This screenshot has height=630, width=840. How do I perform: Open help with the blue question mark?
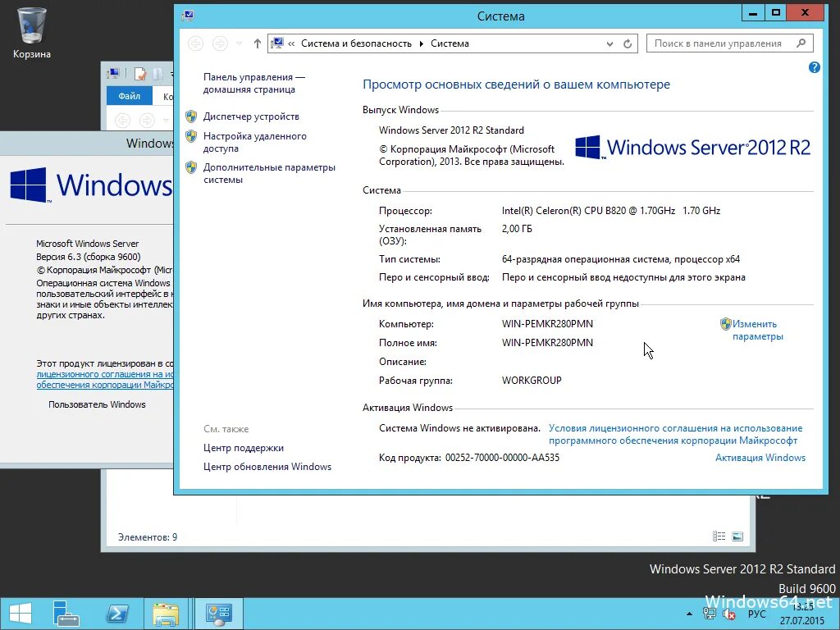(x=815, y=67)
